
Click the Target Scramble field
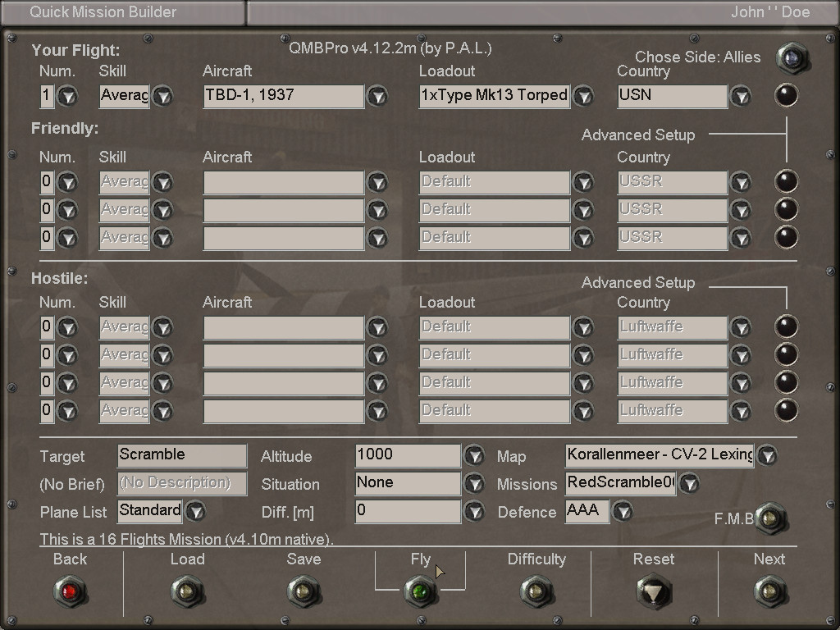click(182, 455)
